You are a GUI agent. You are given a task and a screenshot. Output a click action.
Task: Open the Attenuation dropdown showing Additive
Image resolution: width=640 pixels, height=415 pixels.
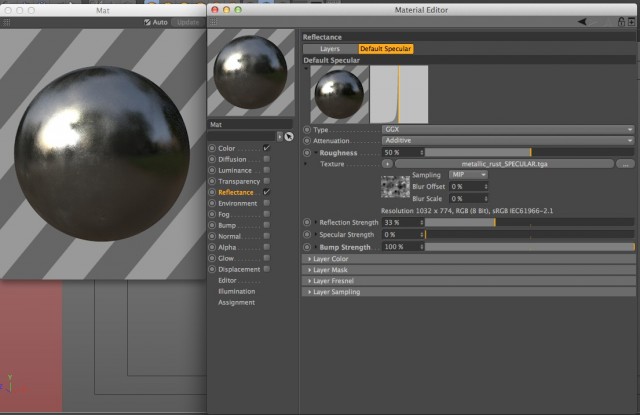(x=508, y=140)
